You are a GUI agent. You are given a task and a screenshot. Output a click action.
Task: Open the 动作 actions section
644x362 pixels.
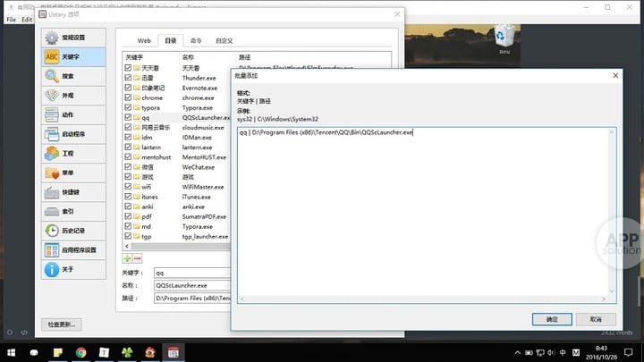[x=73, y=114]
